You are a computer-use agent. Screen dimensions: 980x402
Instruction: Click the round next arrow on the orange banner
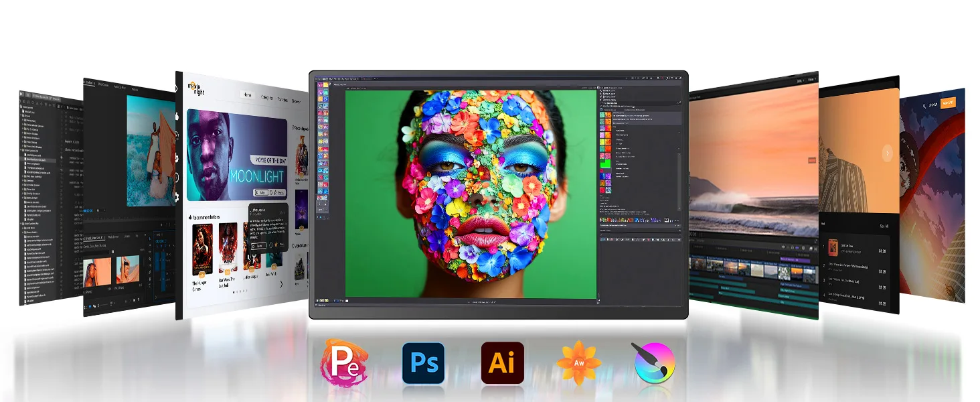(x=888, y=153)
